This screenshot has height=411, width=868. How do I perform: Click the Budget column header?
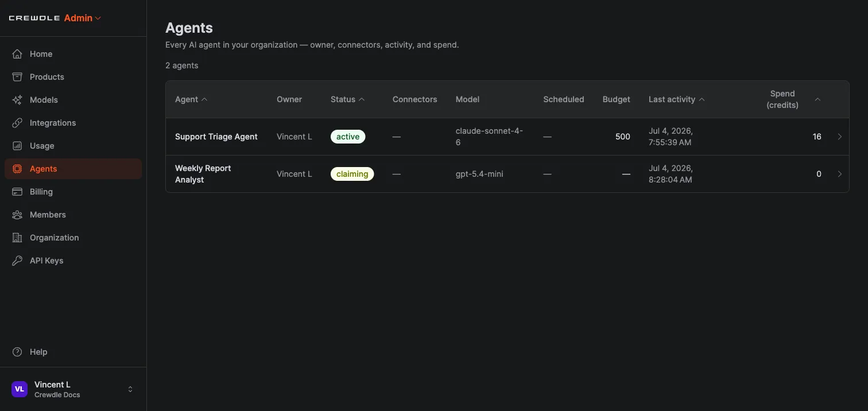point(617,99)
